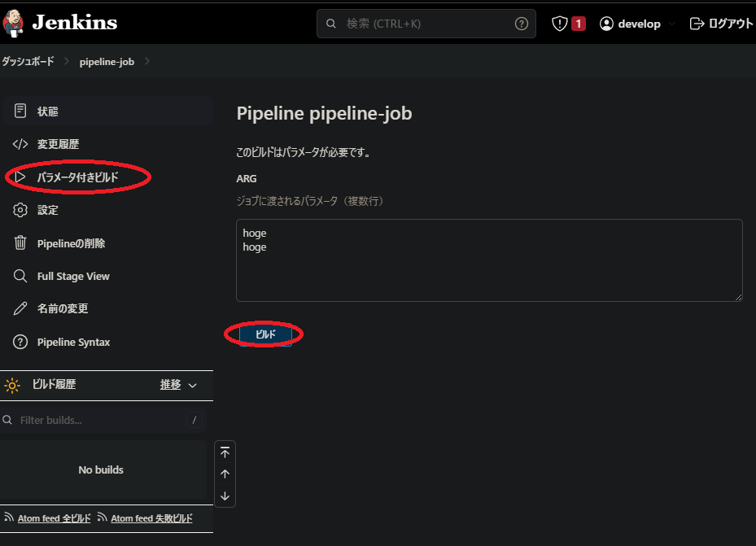
Task: Open the Atom feed 全ビルド link
Action: tap(51, 518)
